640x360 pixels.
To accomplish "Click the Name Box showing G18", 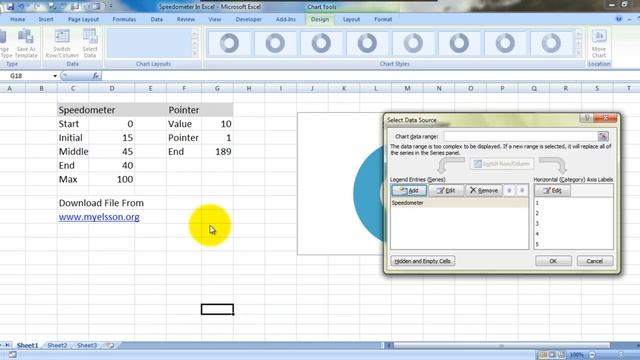I will [27, 76].
